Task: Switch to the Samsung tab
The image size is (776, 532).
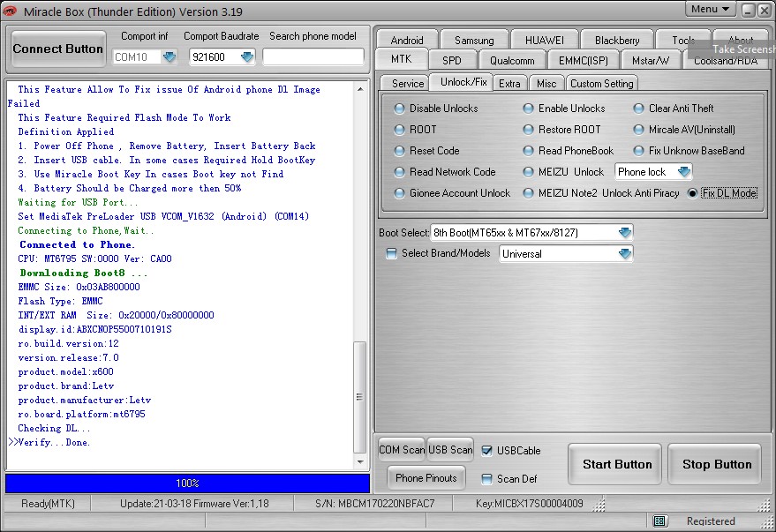Action: pyautogui.click(x=474, y=40)
